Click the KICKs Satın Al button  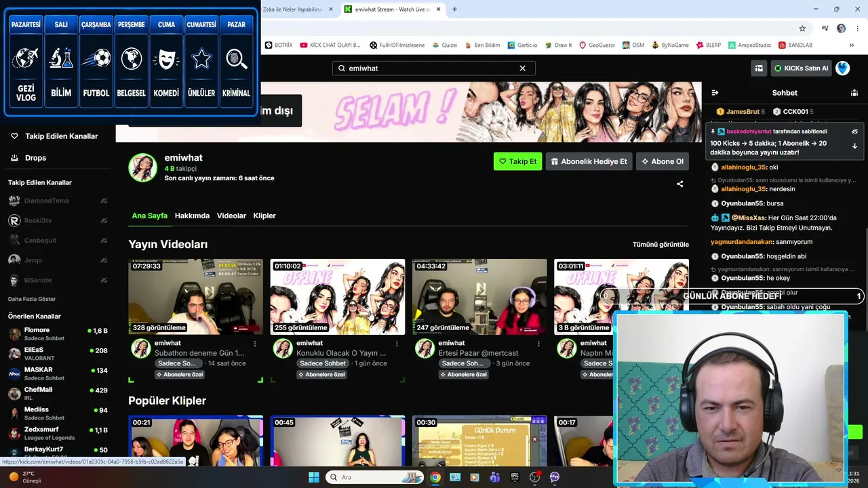tap(801, 68)
